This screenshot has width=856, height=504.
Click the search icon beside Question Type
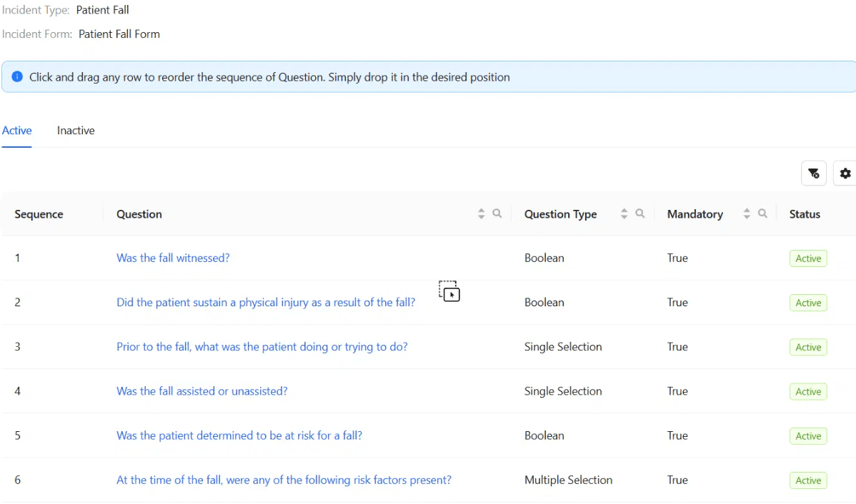tap(639, 213)
